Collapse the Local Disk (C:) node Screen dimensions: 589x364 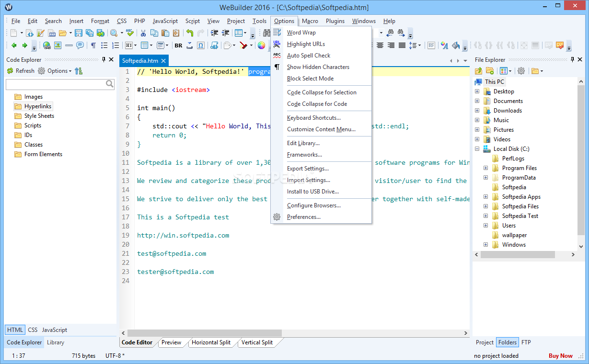[477, 149]
